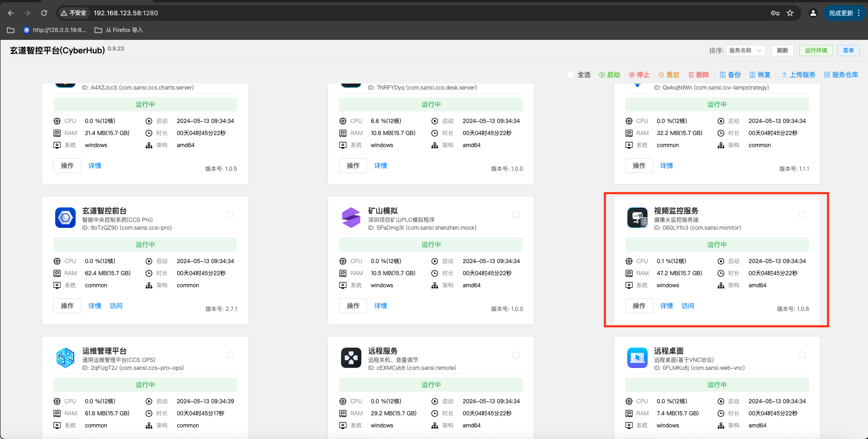Open 访问 link on 视频监控服务 card
Screen dimensions: 868x439
(x=688, y=306)
